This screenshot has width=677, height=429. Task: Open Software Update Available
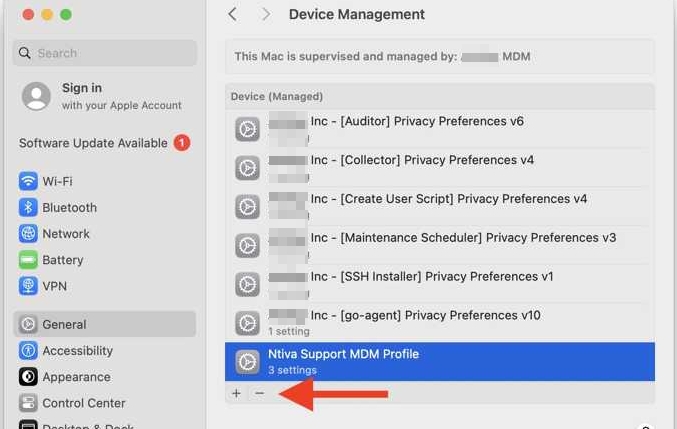coord(104,143)
